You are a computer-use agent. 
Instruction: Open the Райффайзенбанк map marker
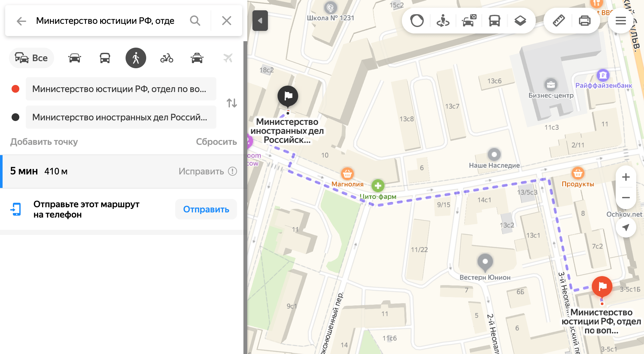(x=603, y=75)
